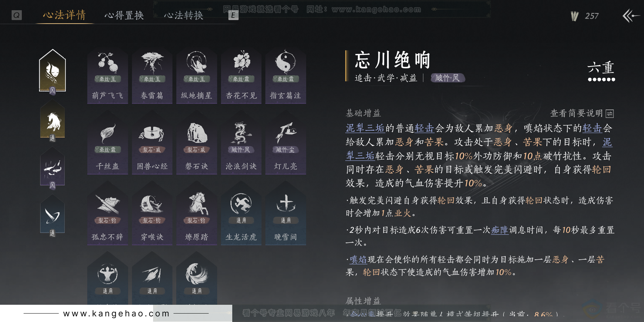Select the 生龙活虎 card

click(241, 215)
